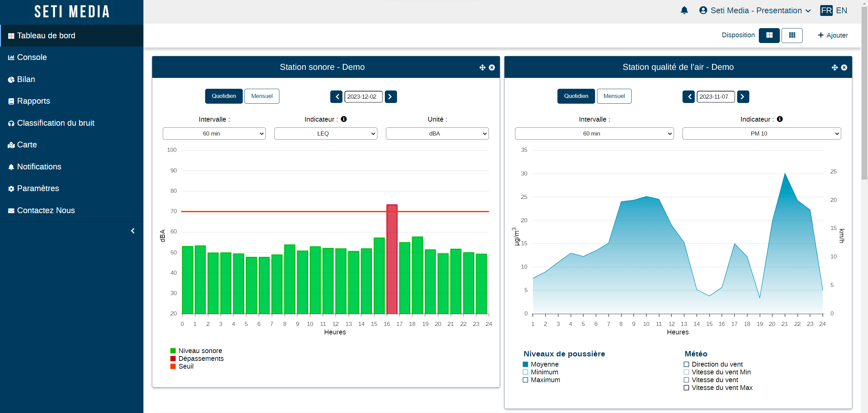Screen dimensions: 868x413
Task: Open the LEQ indicator dropdown
Action: point(325,133)
